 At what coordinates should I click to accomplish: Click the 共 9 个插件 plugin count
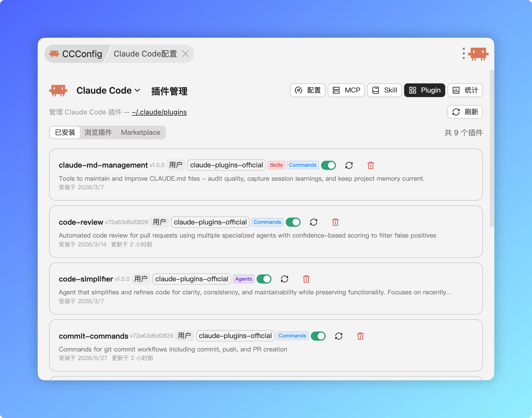click(464, 133)
